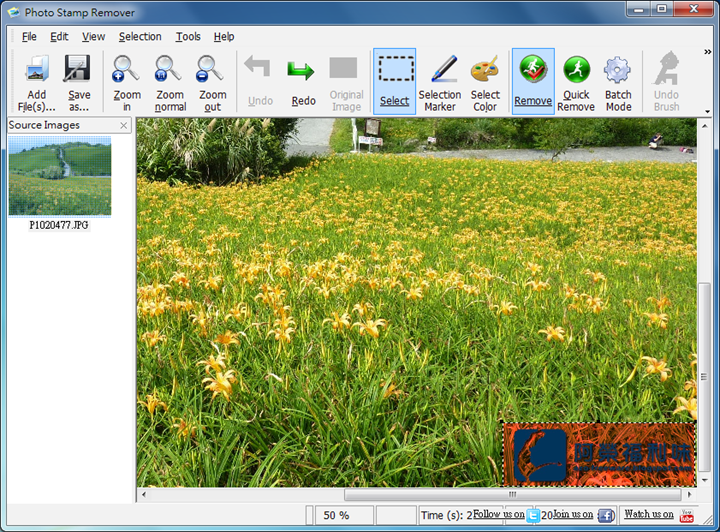The image size is (720, 532).
Task: Click the Zoom out magnifier icon
Action: click(x=211, y=70)
